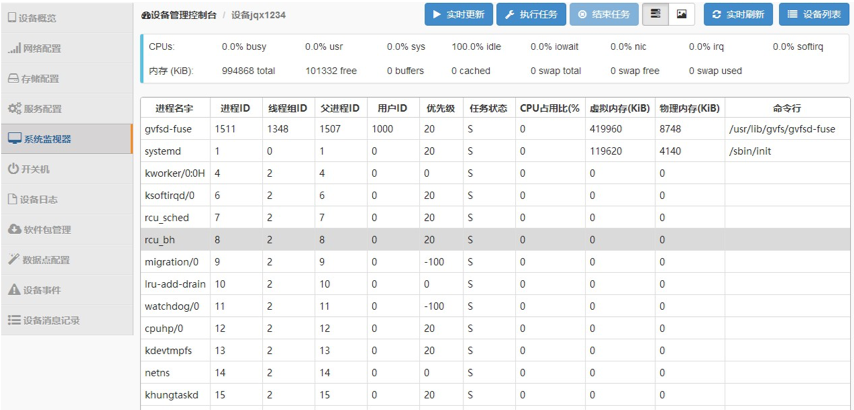The width and height of the screenshot is (854, 410).
Task: Select 存储配置 storage configuration
Action: tap(66, 78)
